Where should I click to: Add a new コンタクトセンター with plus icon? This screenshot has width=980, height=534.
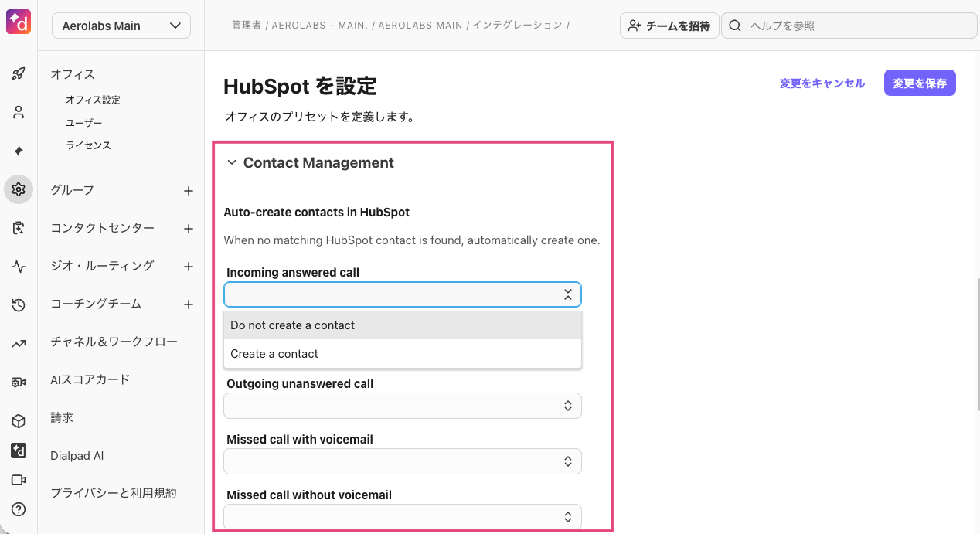(189, 229)
